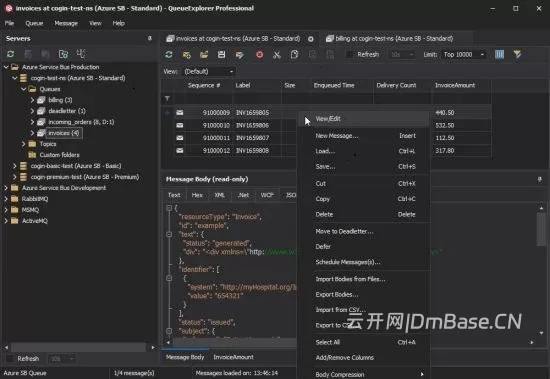Expand the RabbitMQ node
Image resolution: width=550 pixels, height=379 pixels.
(x=6, y=199)
